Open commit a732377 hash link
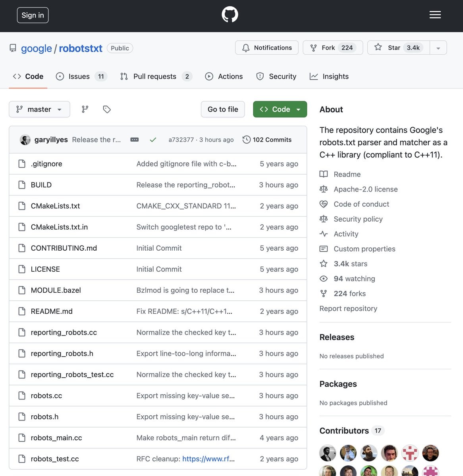This screenshot has width=463, height=476. [x=181, y=140]
